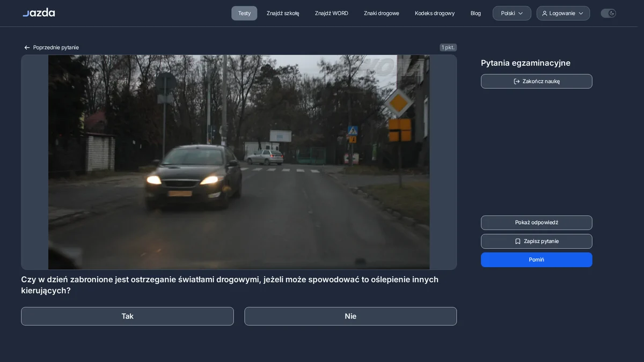644x362 pixels.
Task: Click the 1 pkt. points badge
Action: coord(448,48)
